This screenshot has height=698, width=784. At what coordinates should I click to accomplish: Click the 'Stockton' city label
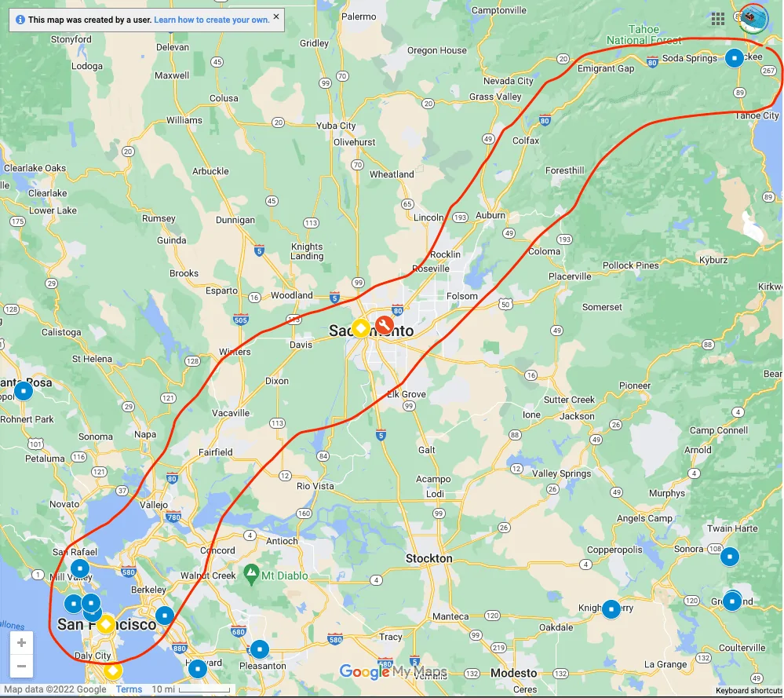click(x=429, y=558)
